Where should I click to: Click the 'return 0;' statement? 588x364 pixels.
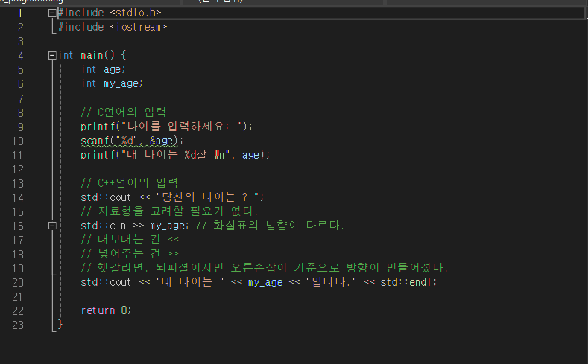[106, 310]
